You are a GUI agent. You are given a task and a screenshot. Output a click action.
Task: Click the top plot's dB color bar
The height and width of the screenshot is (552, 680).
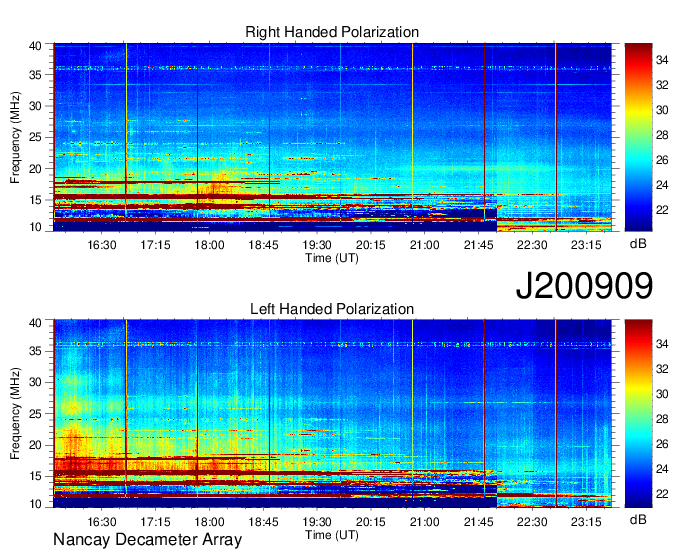(x=638, y=137)
